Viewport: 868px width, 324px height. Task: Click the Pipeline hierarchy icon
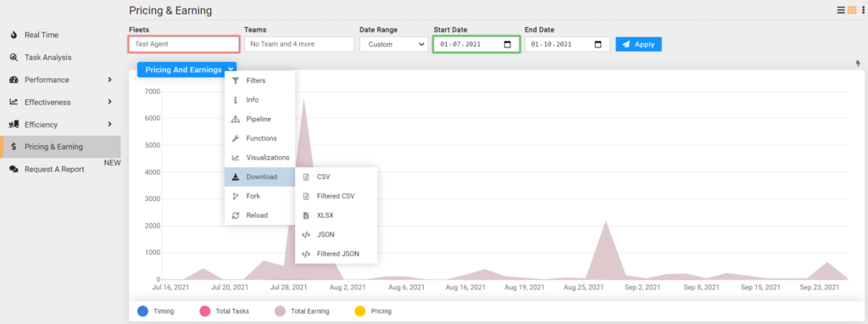pos(236,119)
